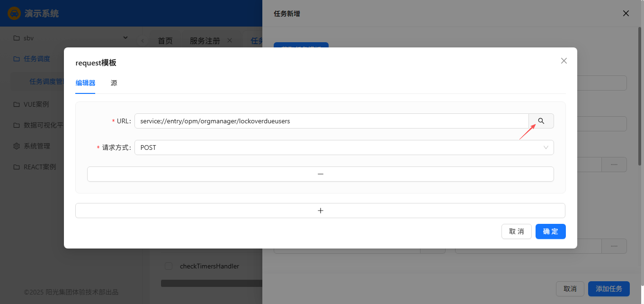Image resolution: width=644 pixels, height=304 pixels.
Task: Click the URL input field
Action: pos(331,121)
